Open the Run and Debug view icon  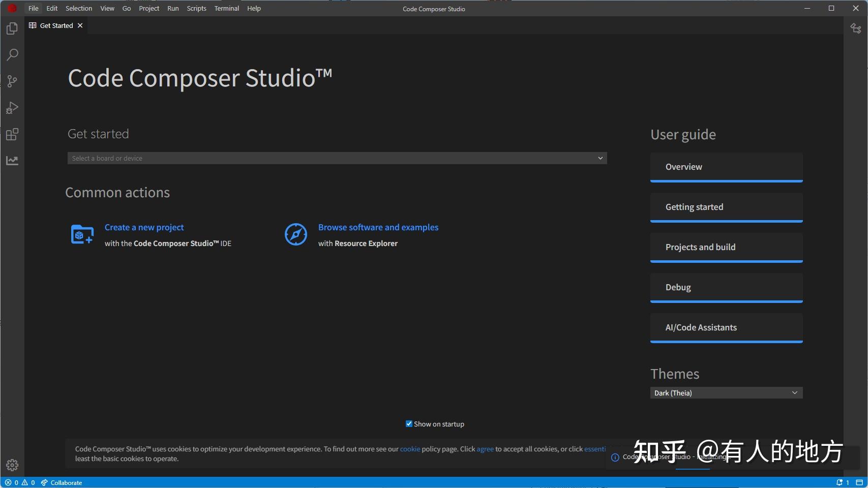tap(12, 108)
